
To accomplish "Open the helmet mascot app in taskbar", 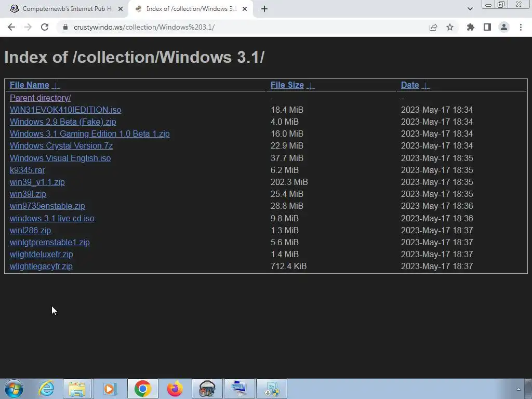I will click(x=207, y=389).
